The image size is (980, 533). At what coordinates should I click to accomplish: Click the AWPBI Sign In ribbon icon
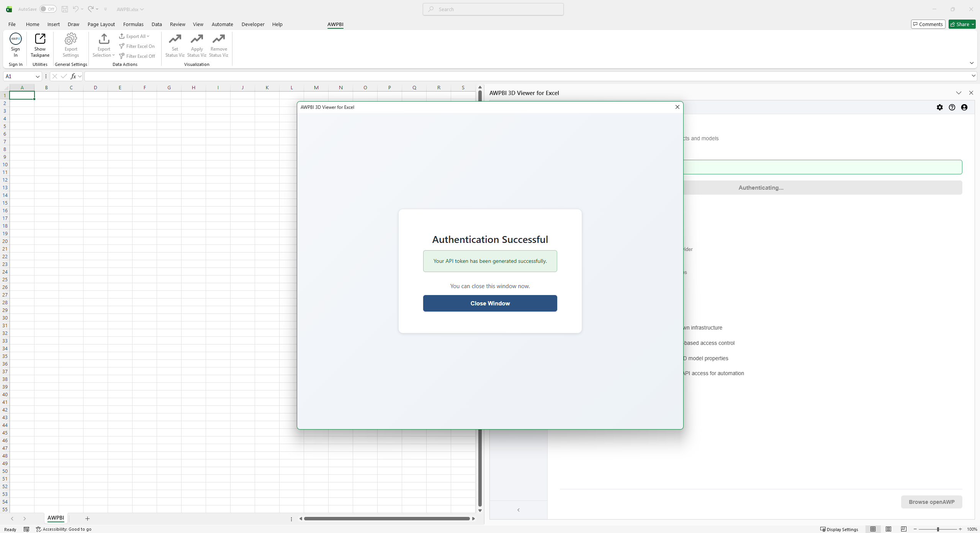(x=15, y=39)
